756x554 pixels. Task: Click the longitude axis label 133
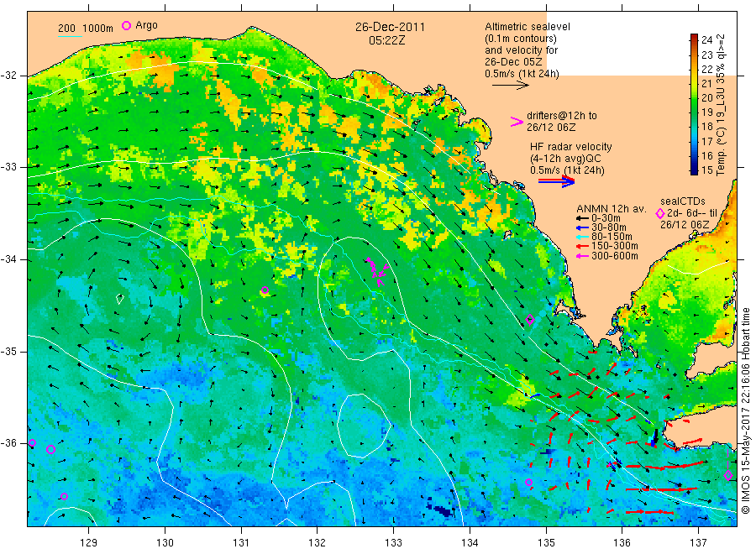393,543
